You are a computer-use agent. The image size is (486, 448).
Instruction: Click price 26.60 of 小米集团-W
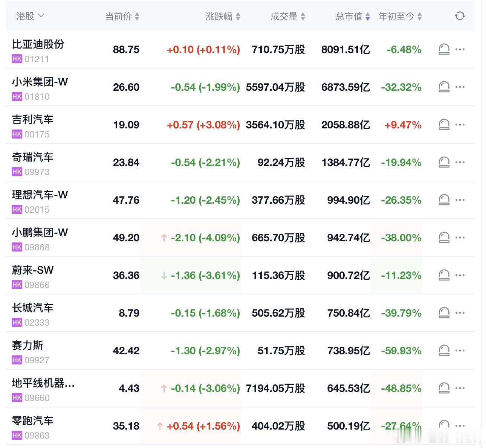[x=126, y=87]
